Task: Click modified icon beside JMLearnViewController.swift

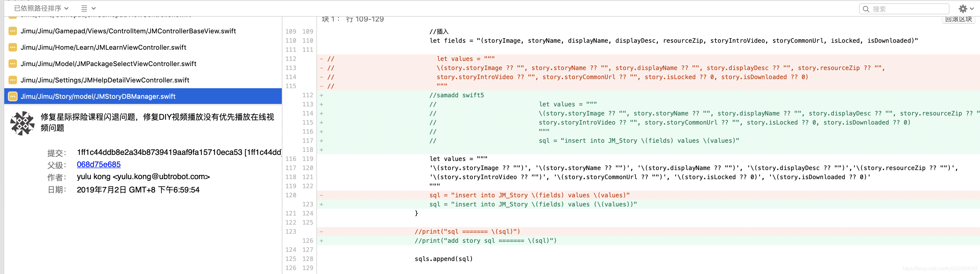Action: 12,47
